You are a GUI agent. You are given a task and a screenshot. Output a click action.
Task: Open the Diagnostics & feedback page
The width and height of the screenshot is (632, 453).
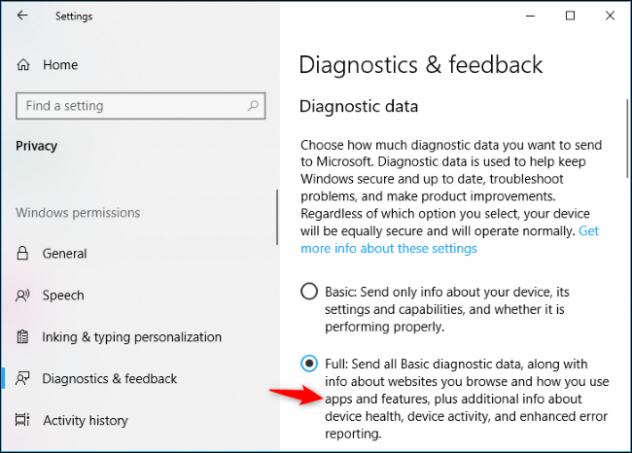tap(109, 379)
